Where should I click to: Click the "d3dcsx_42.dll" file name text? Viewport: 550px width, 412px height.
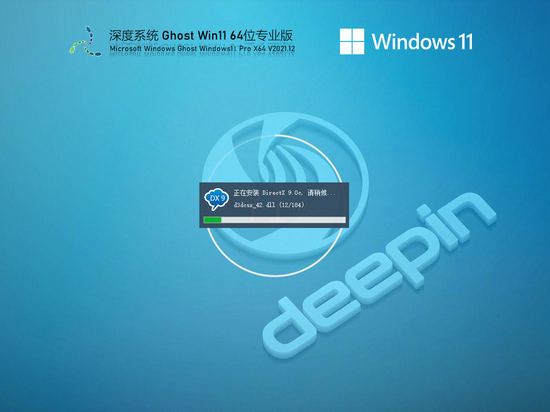(x=254, y=205)
